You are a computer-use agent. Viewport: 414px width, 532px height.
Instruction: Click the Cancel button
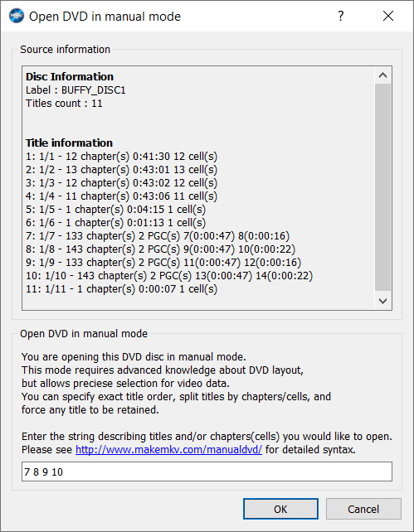[x=363, y=509]
